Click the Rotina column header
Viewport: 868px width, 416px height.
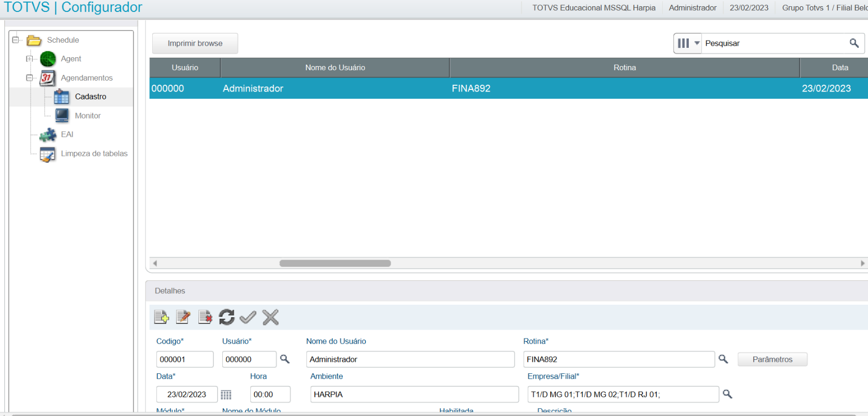624,68
